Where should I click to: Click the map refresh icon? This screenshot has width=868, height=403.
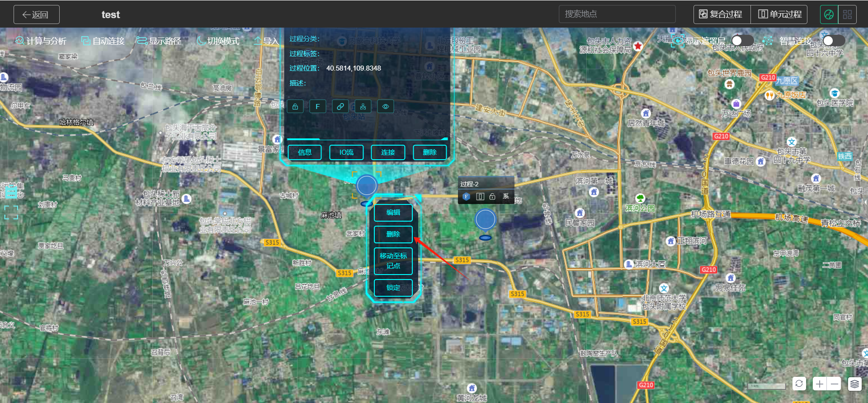click(x=799, y=384)
